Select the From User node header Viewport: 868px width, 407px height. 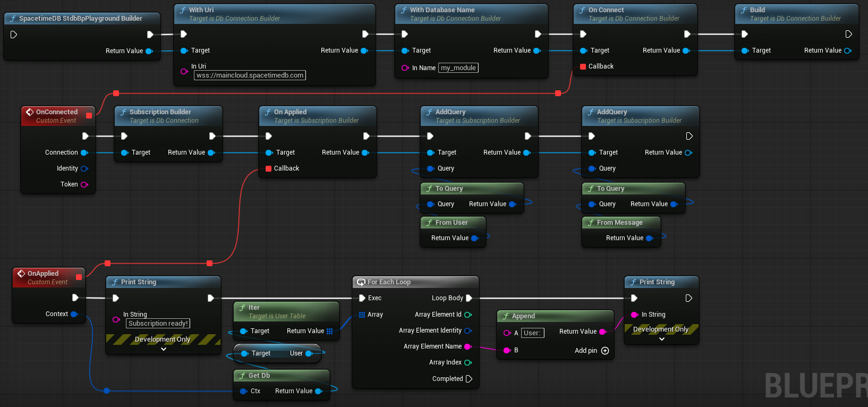coord(453,223)
